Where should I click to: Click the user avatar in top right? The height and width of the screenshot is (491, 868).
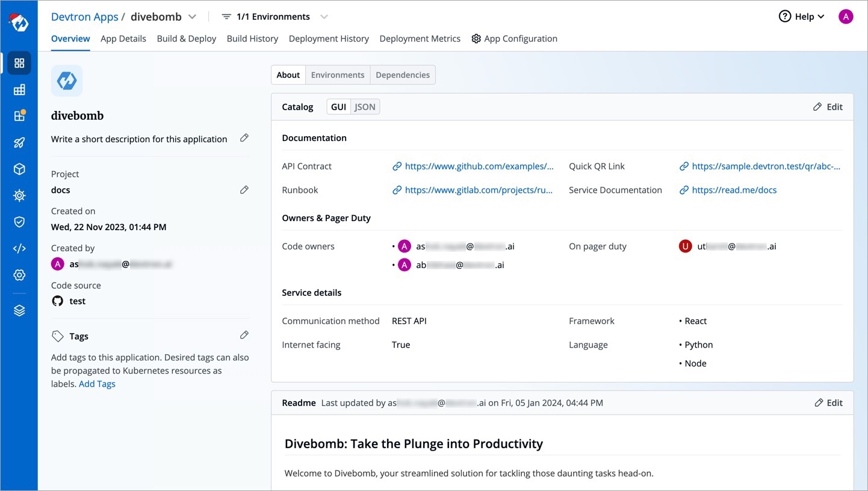click(x=846, y=17)
